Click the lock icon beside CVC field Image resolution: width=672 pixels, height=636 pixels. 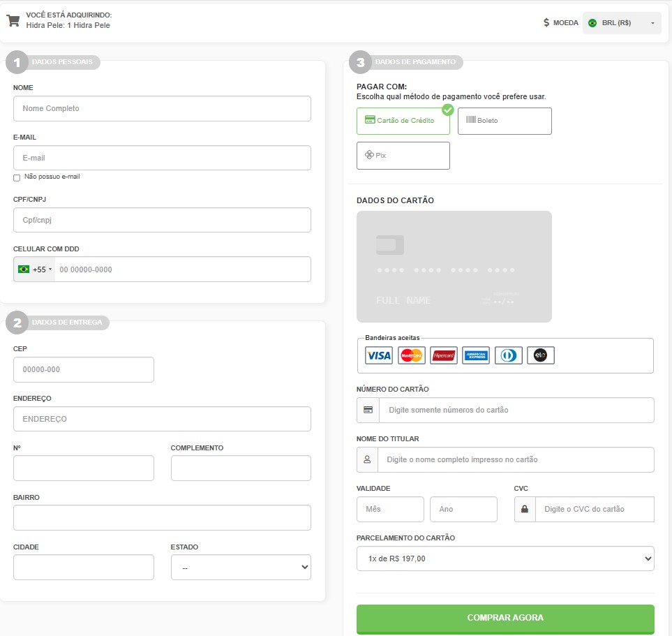click(525, 510)
